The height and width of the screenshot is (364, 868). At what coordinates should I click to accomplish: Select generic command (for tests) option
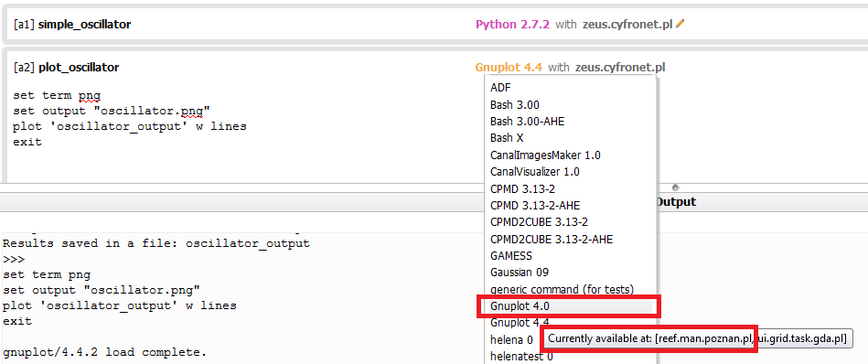(x=570, y=289)
